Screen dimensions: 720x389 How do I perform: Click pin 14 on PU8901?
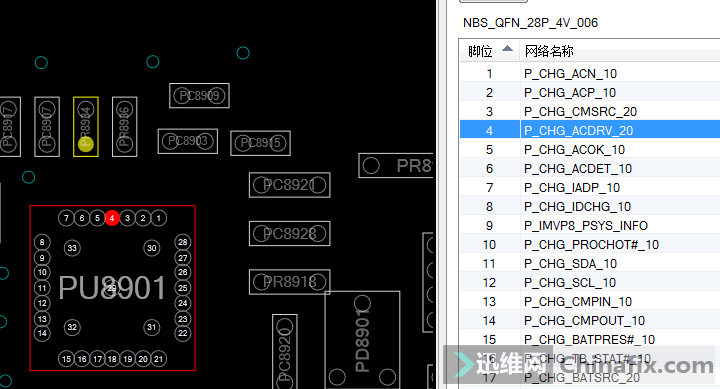(42, 333)
